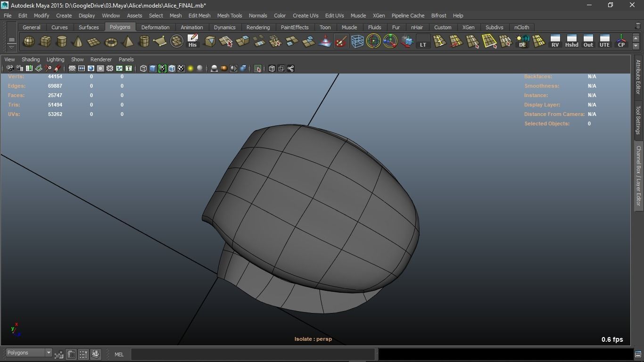Click the Script Editor icon at bottom right

pyautogui.click(x=638, y=354)
